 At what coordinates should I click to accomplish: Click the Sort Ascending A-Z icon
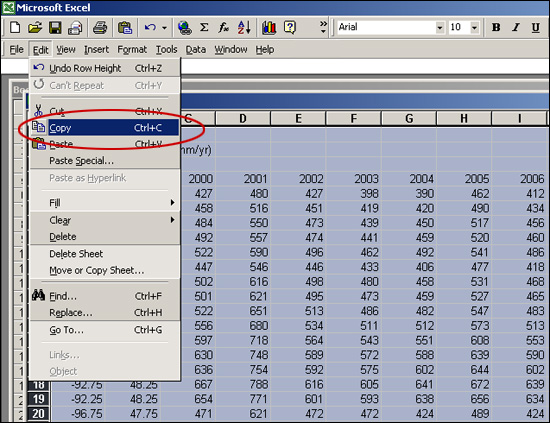point(244,27)
